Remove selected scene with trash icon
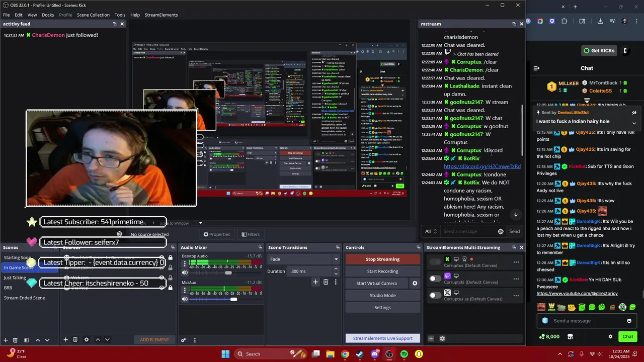 point(15,340)
